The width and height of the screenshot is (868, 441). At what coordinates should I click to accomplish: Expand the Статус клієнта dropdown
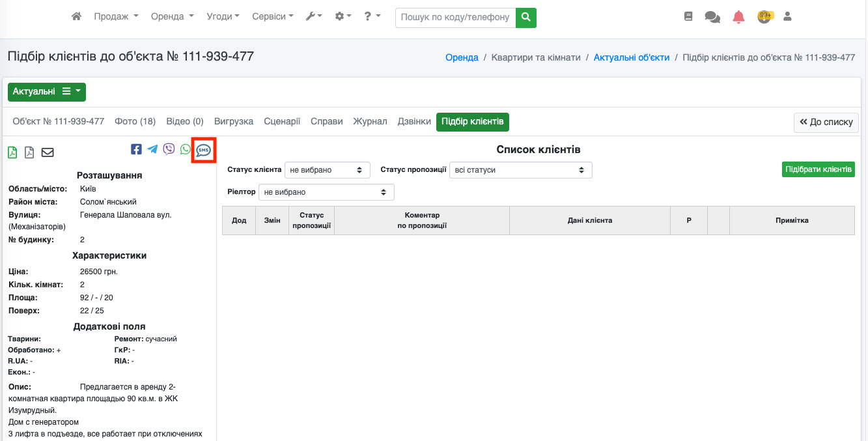click(327, 170)
